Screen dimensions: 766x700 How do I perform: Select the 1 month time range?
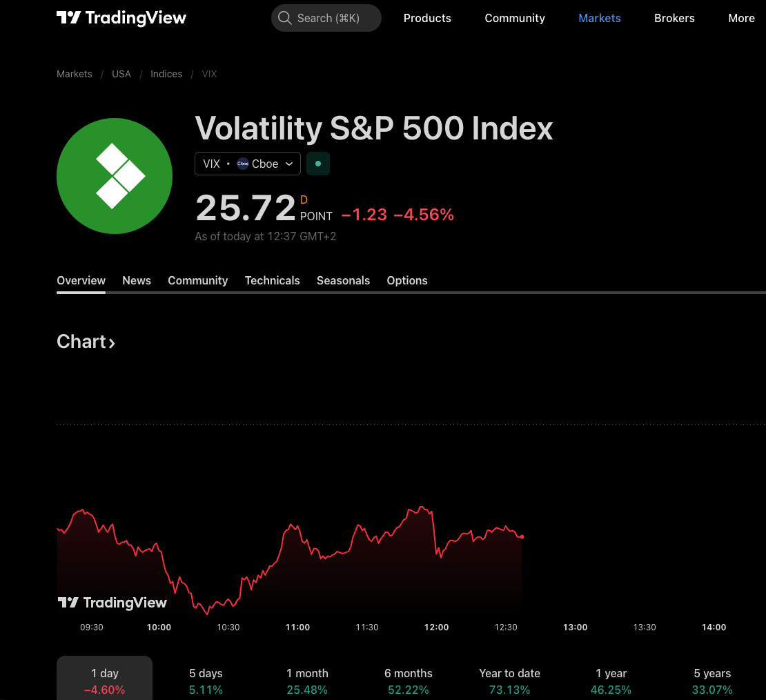307,681
